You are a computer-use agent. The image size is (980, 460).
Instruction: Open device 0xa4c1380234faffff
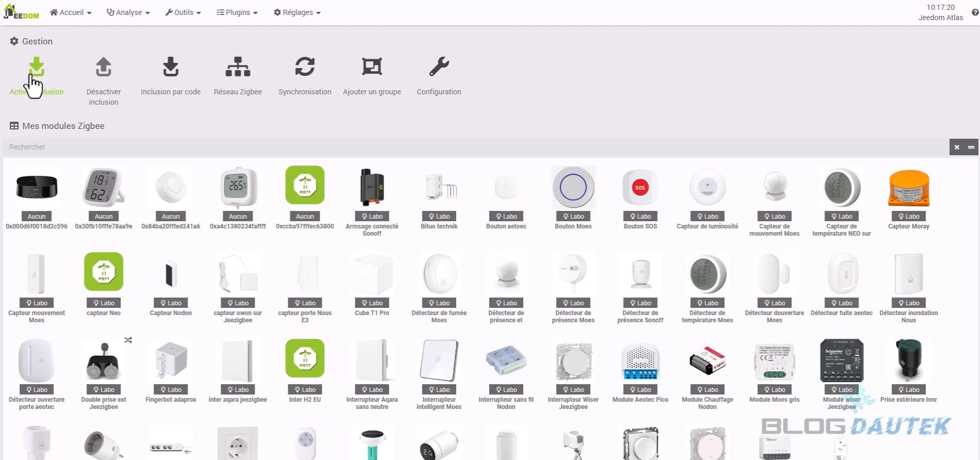click(238, 198)
